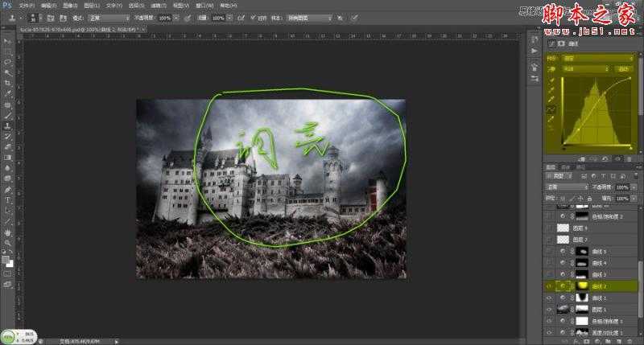Screen dimensions: 644x345
Task: Open the collapsed Actions panel icon
Action: click(x=534, y=51)
